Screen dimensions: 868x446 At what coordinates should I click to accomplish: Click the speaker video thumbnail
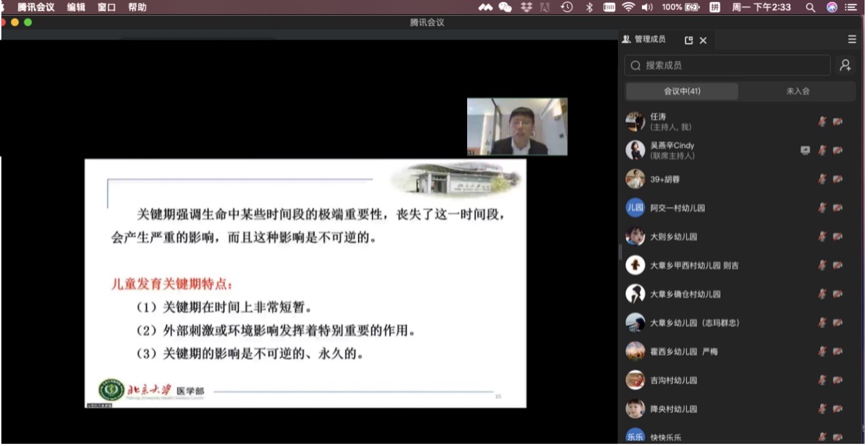517,127
